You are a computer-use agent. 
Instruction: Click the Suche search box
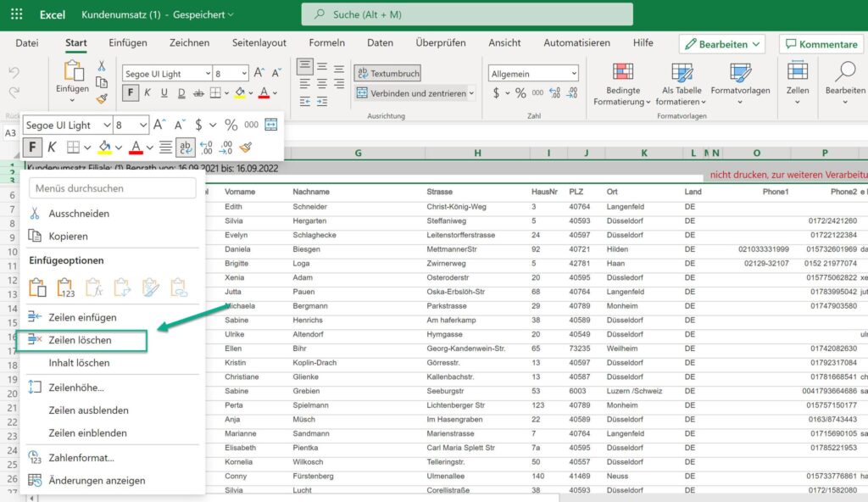pyautogui.click(x=466, y=14)
